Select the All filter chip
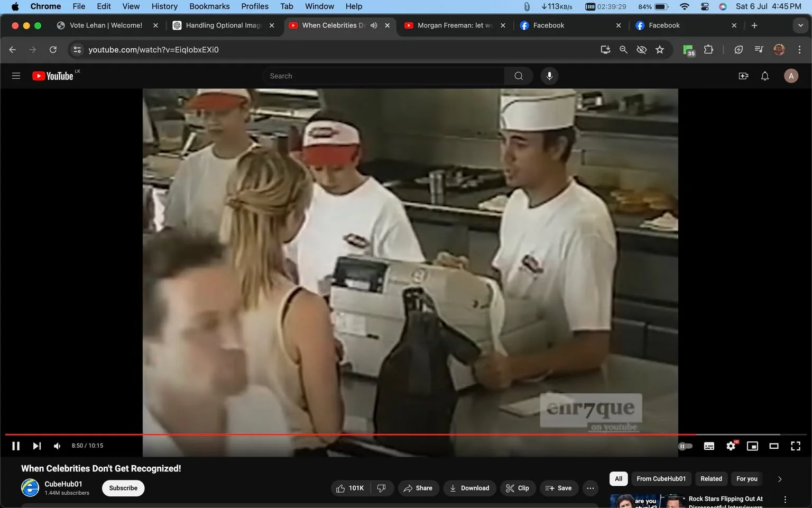 point(619,479)
